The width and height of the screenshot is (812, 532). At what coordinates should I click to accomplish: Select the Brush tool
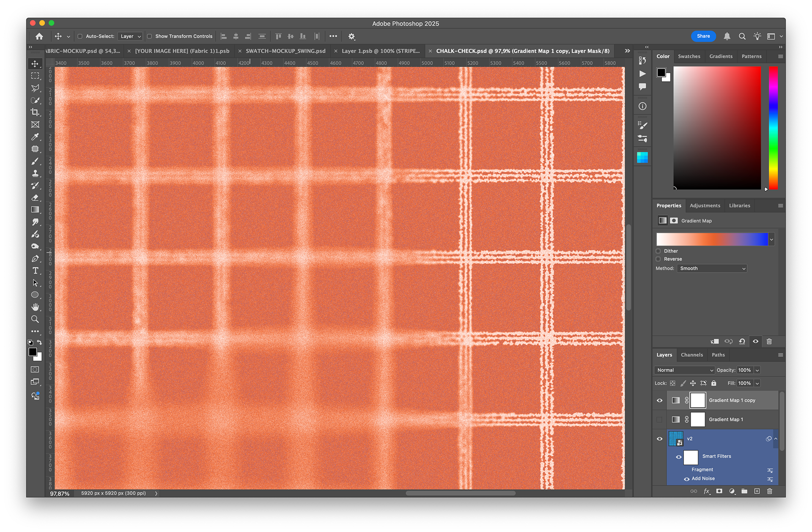pyautogui.click(x=35, y=161)
